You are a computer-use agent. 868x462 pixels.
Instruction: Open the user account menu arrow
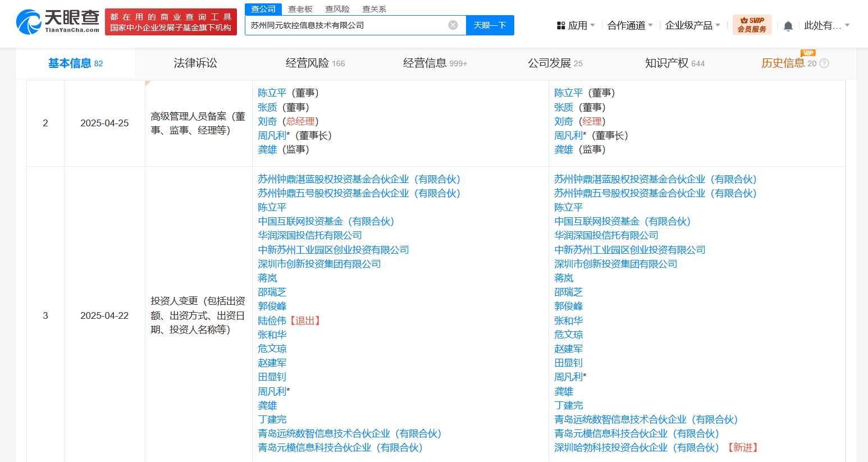pyautogui.click(x=847, y=25)
